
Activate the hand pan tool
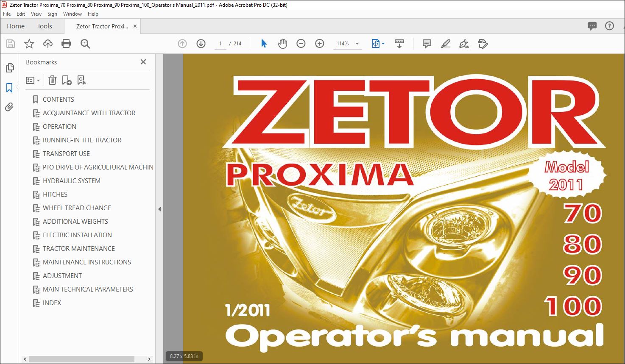282,44
